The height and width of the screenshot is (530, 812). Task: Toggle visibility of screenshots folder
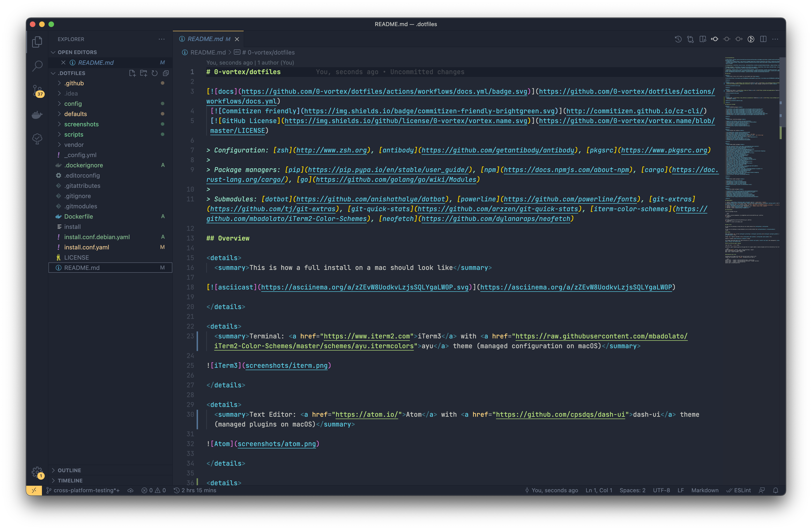pyautogui.click(x=59, y=124)
